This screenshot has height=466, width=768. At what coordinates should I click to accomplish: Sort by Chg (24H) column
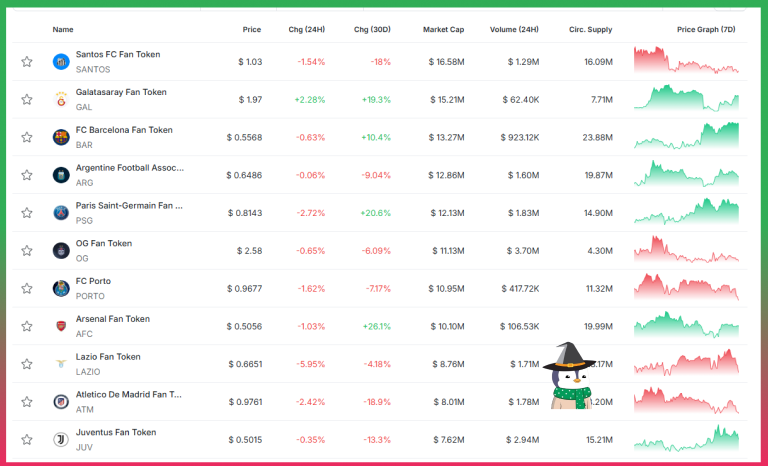307,29
